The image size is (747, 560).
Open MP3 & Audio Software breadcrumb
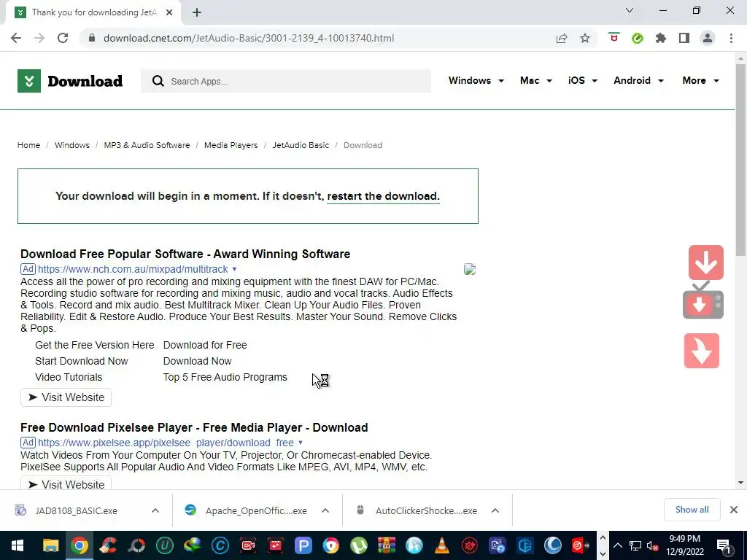click(x=147, y=145)
